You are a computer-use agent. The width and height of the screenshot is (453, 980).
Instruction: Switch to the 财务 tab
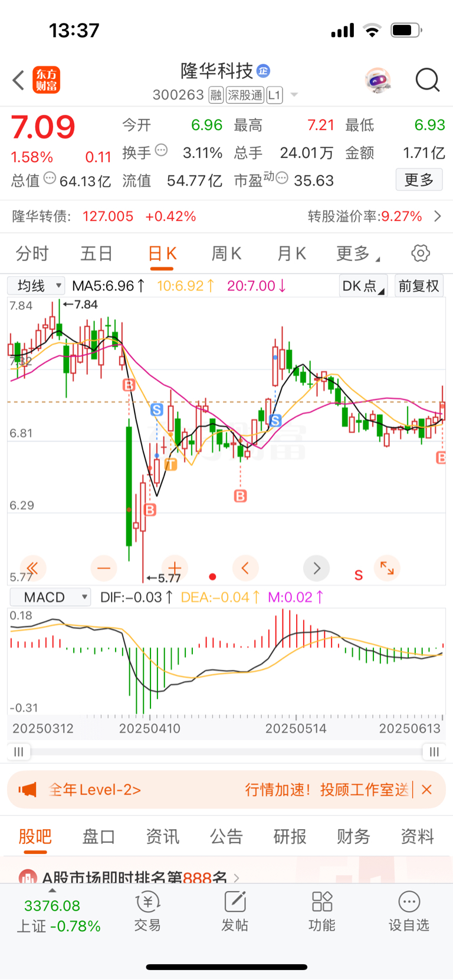coord(353,836)
